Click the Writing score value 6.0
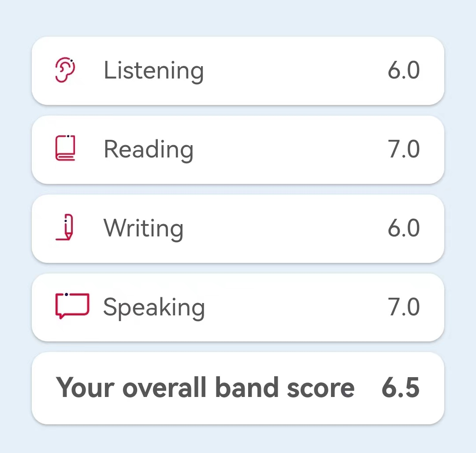Viewport: 476px width, 453px height. [x=403, y=228]
